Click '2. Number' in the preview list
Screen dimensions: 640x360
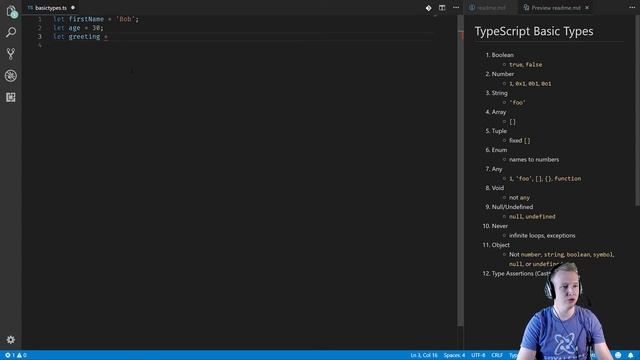point(500,74)
